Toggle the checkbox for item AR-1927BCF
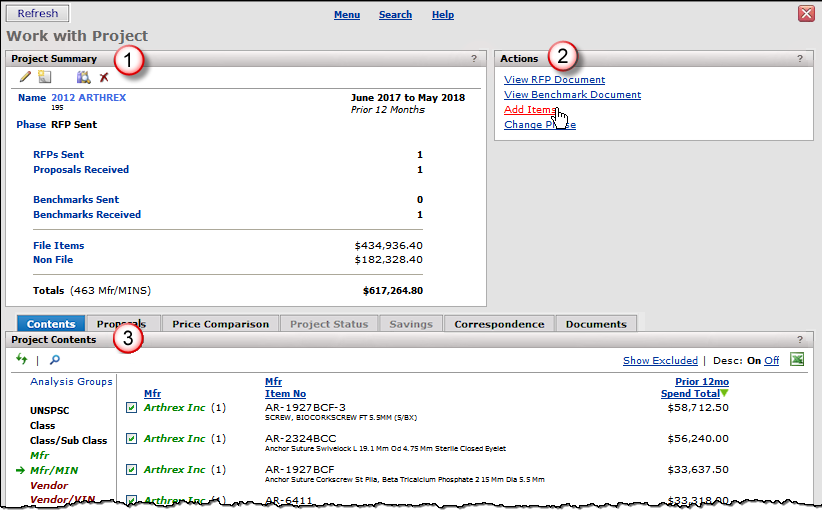 pyautogui.click(x=132, y=469)
